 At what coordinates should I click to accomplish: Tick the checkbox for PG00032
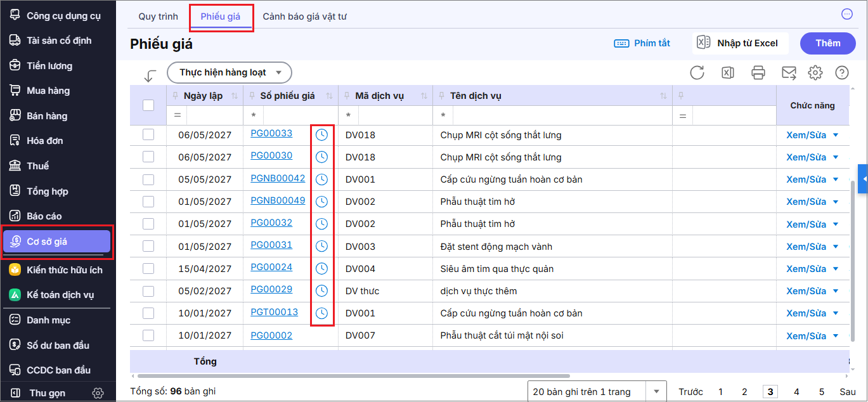tap(148, 224)
